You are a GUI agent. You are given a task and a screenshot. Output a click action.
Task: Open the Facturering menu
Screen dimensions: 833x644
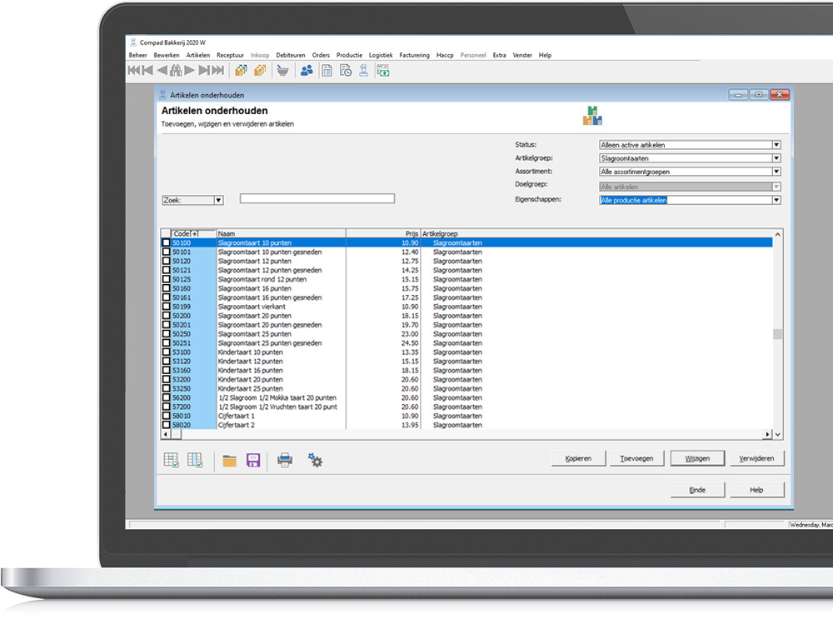[414, 55]
